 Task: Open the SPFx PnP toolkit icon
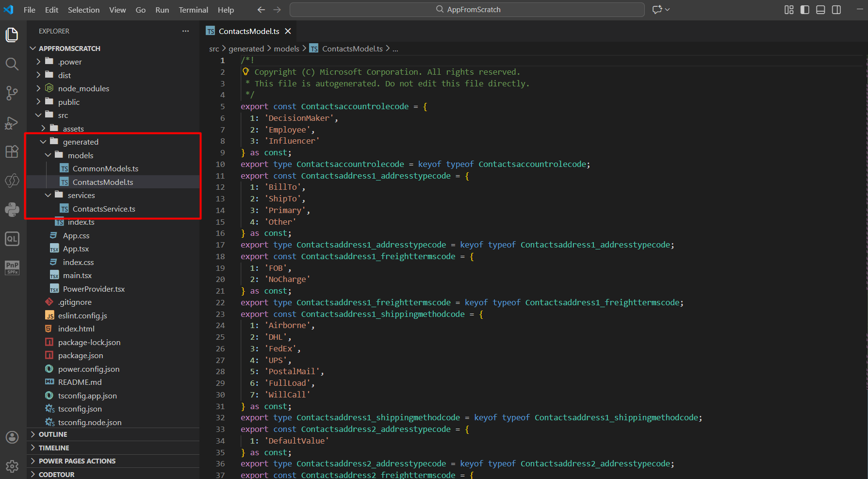[x=12, y=267]
